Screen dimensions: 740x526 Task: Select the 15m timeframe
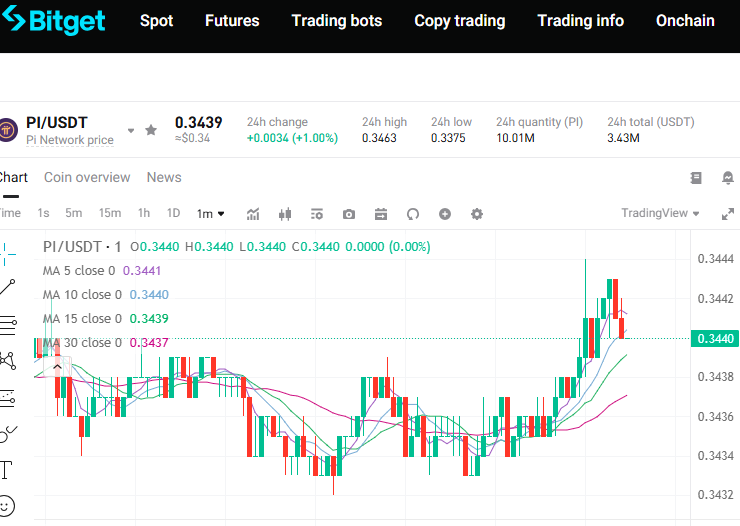(x=110, y=213)
